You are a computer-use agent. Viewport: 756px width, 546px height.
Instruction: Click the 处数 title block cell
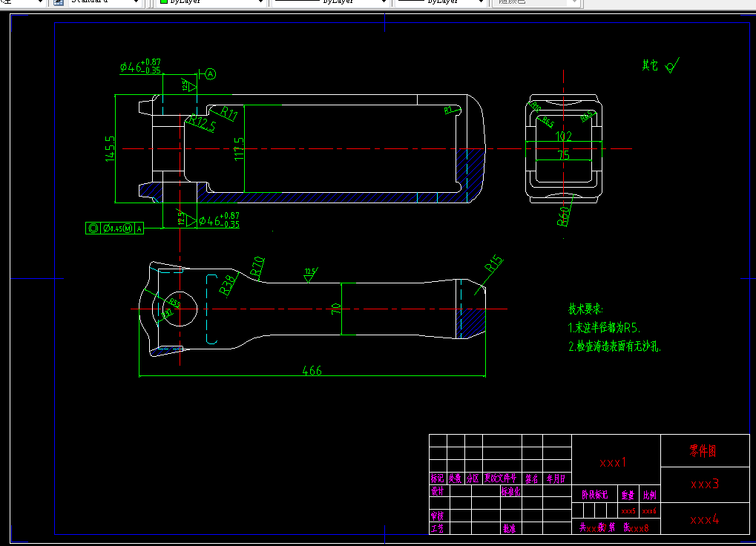pyautogui.click(x=455, y=478)
